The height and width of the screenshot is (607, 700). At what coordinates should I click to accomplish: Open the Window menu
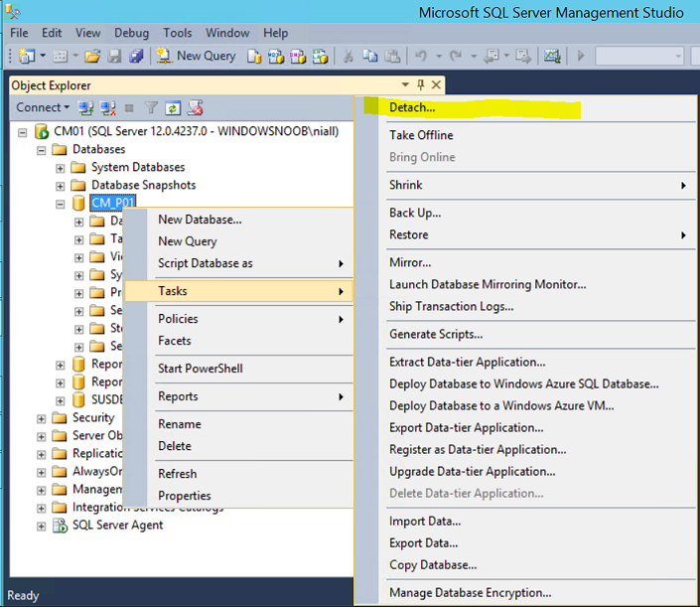[227, 33]
